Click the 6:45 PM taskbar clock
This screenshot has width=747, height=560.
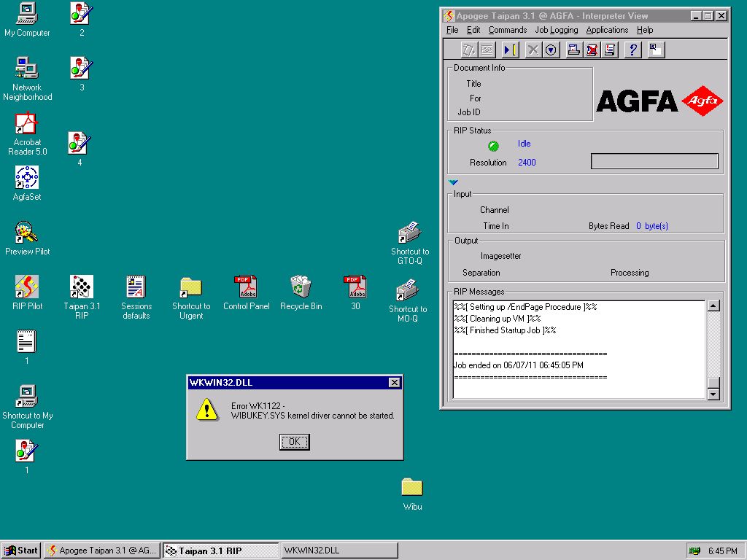pos(723,551)
